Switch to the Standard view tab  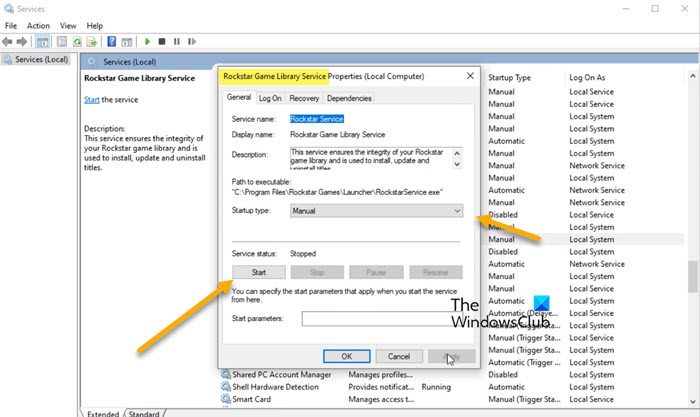point(144,413)
